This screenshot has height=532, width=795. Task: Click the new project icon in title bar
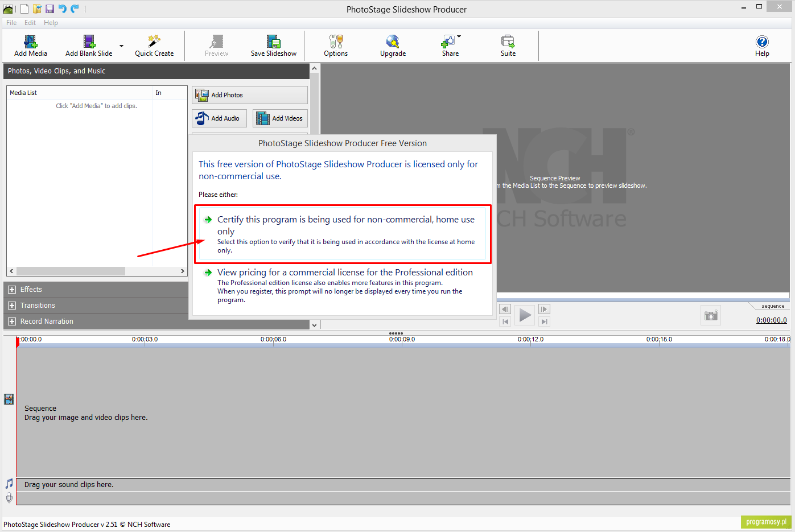pyautogui.click(x=24, y=9)
